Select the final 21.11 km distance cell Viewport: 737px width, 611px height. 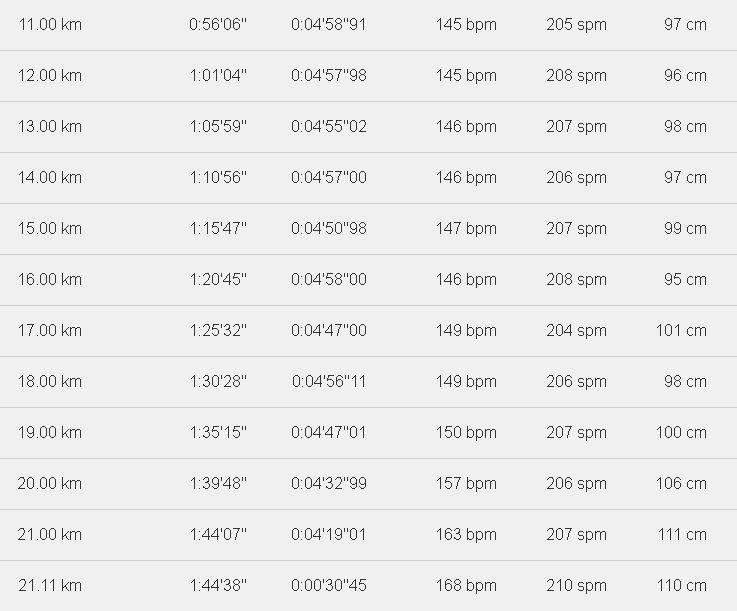click(50, 585)
